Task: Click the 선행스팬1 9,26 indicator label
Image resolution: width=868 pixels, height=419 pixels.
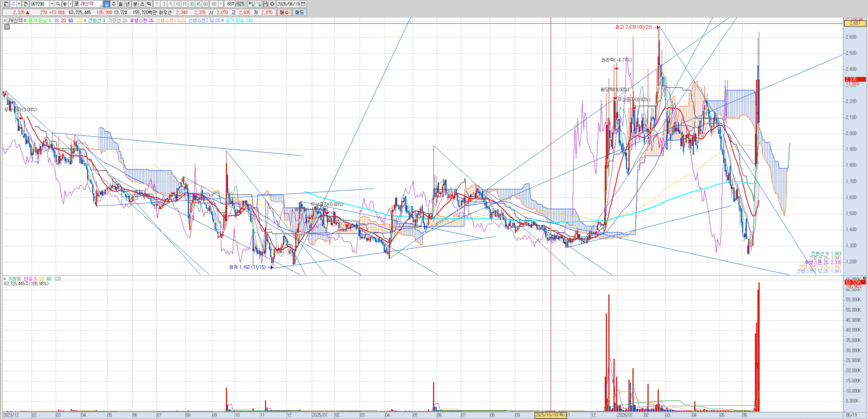Action: [171, 20]
